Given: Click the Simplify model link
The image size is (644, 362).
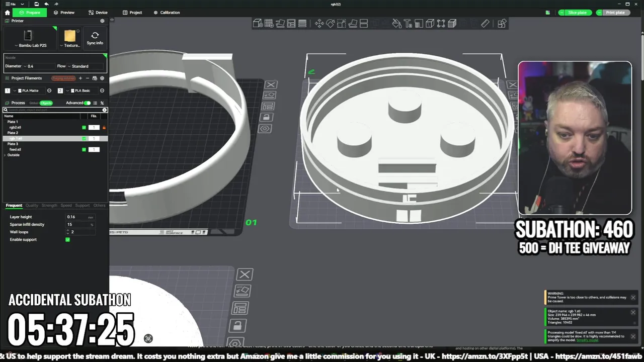Looking at the screenshot, I should tap(588, 340).
